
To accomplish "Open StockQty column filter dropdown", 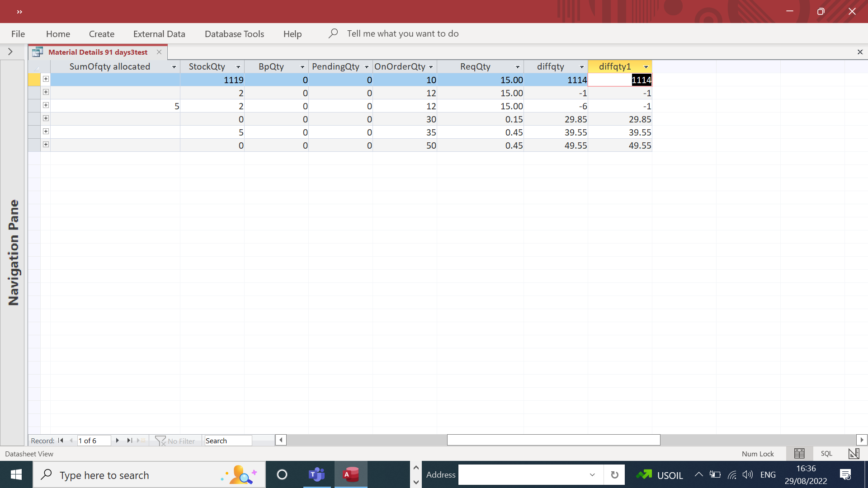I will click(238, 67).
